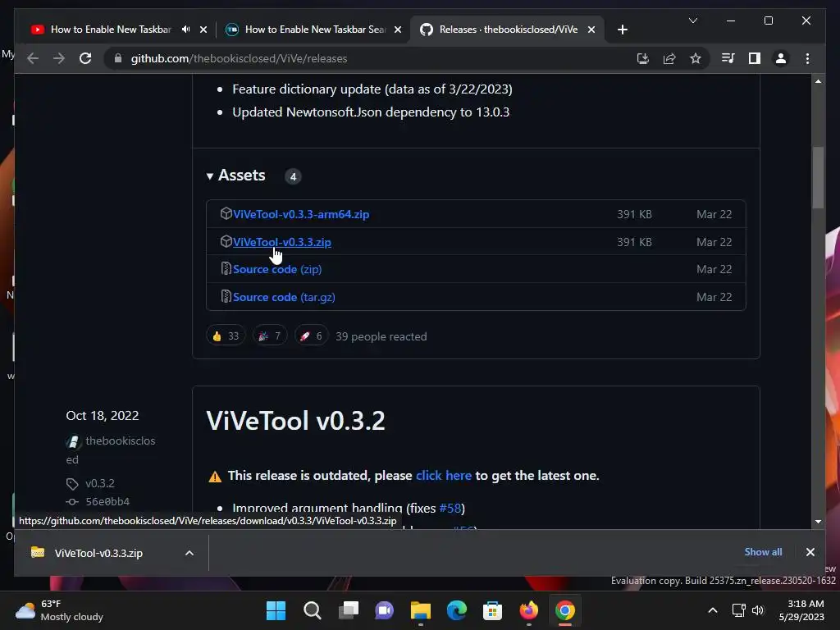Viewport: 840px width, 630px height.
Task: Share this page via address bar icon
Action: click(669, 58)
